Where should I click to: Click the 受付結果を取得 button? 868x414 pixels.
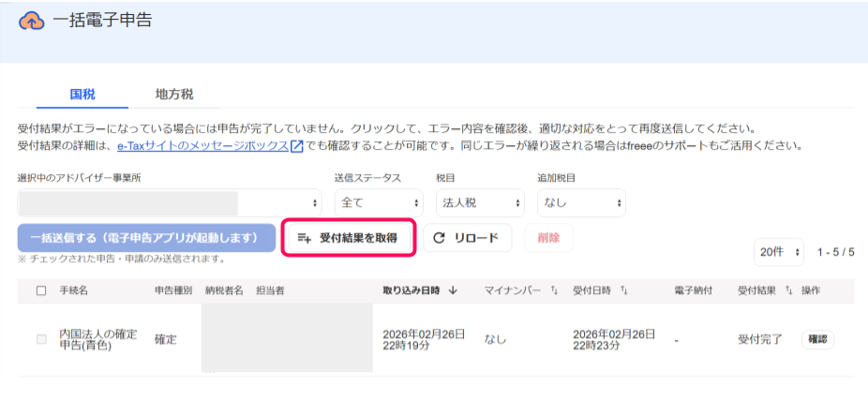pos(350,238)
